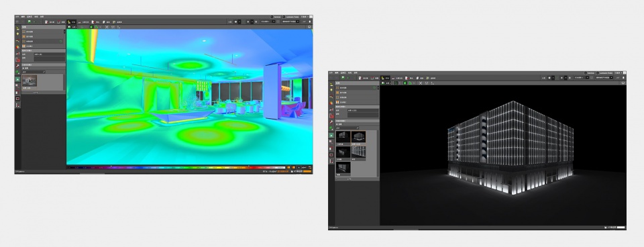
Task: Select orange-highlighted thumbnail in building window
Action: (x=358, y=138)
